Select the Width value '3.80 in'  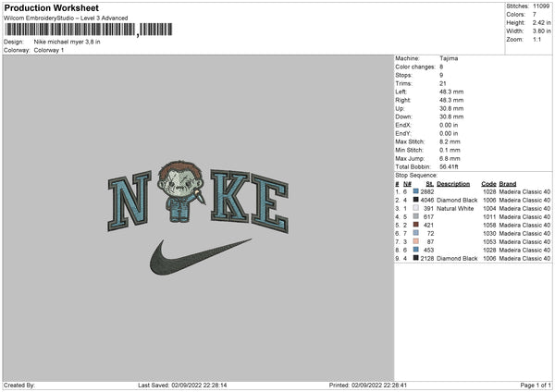541,31
